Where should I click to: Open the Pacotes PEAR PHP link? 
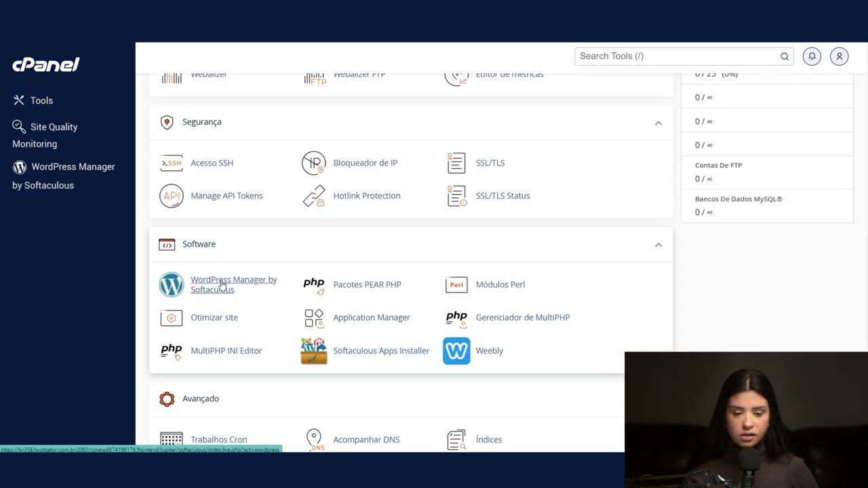point(367,285)
